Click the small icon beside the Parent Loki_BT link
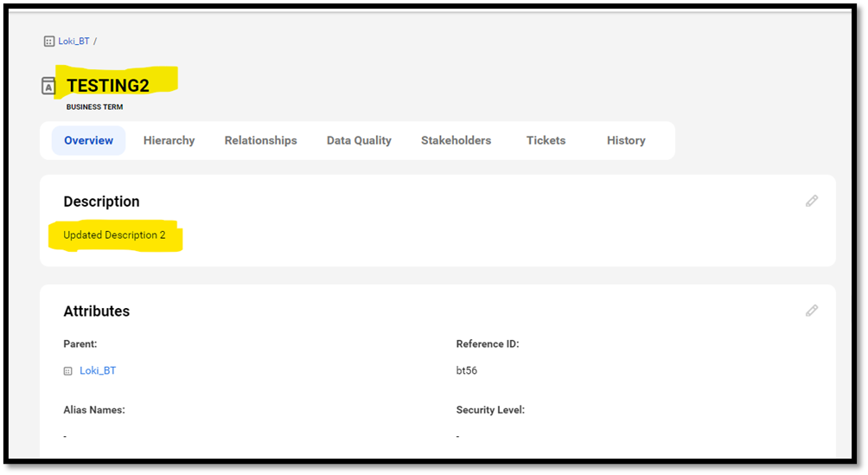The image size is (868, 475). 67,371
